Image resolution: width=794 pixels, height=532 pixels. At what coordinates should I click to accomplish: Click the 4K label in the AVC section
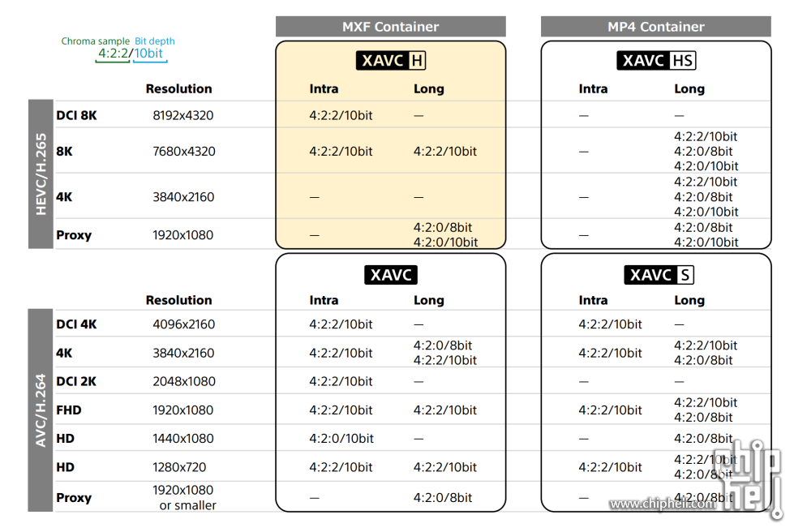pos(64,353)
